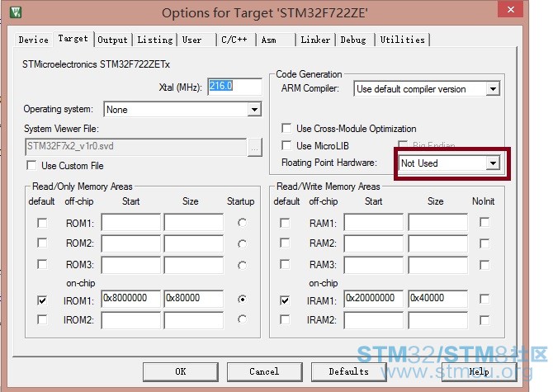The image size is (553, 392).
Task: Check the RAM1 default checkbox
Action: pos(285,223)
